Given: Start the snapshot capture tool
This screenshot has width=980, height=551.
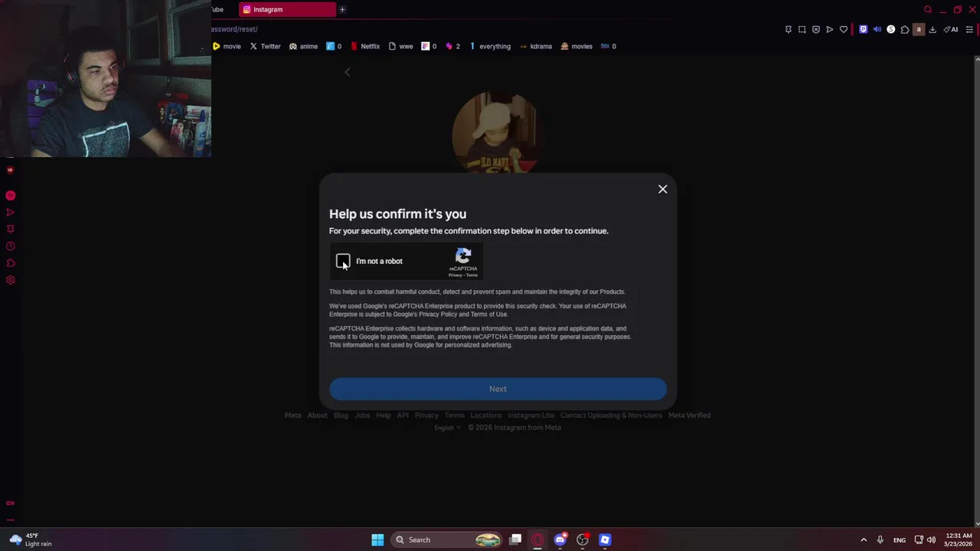Looking at the screenshot, I should point(802,29).
